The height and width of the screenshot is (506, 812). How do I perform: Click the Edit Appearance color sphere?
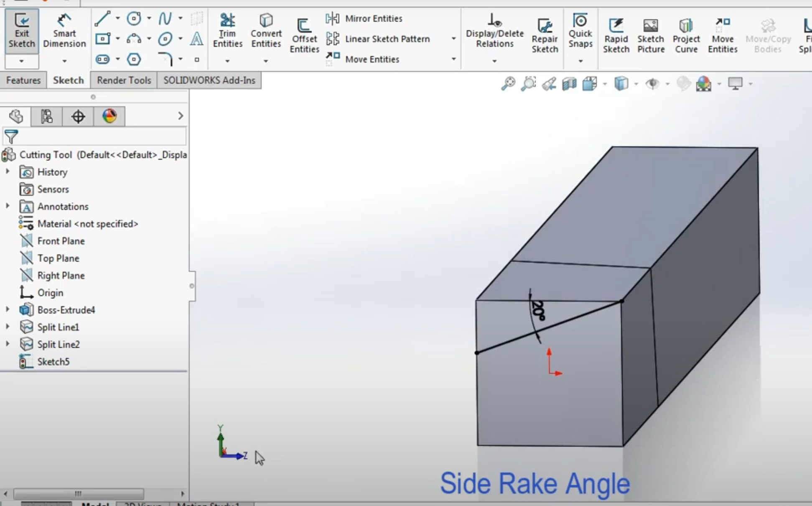click(x=704, y=84)
